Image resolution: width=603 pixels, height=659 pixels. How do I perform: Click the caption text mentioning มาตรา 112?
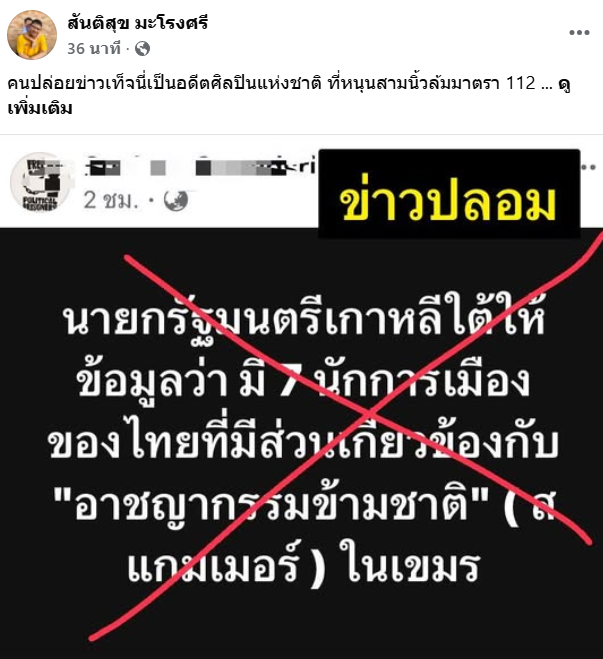pos(271,83)
